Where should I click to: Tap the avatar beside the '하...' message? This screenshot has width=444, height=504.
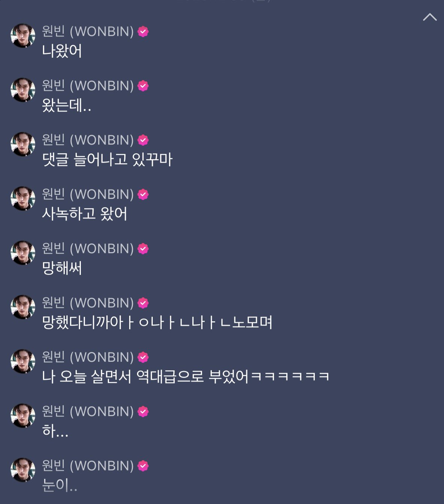click(23, 416)
